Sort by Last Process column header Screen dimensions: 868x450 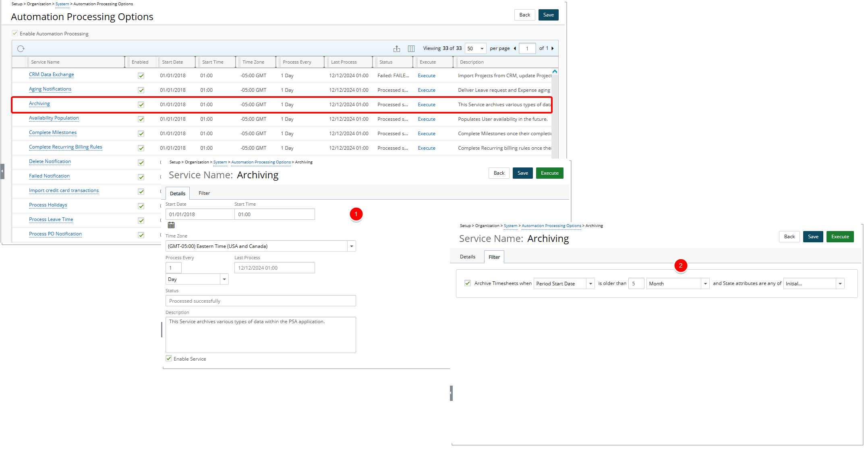(x=344, y=62)
